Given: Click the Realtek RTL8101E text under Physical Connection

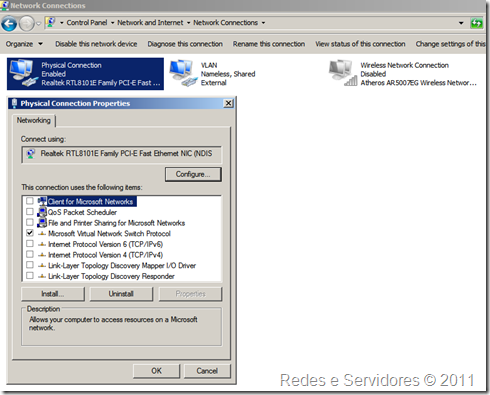Looking at the screenshot, I should click(101, 83).
